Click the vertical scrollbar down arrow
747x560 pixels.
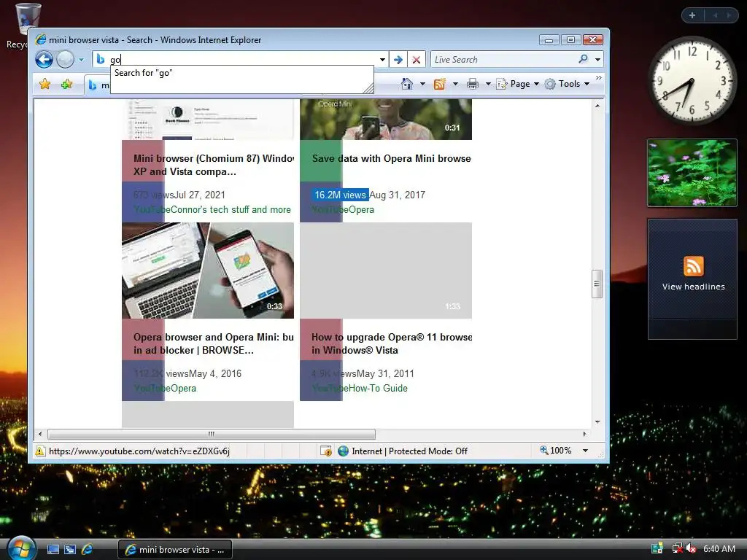597,422
